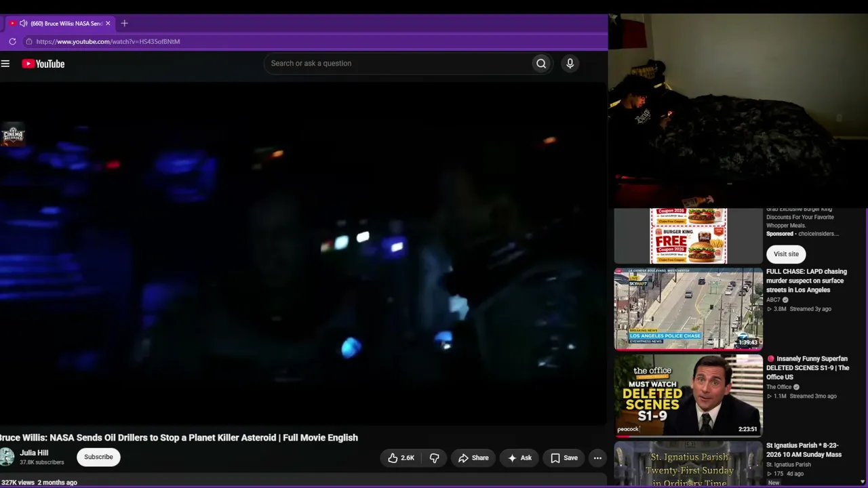Viewport: 868px width, 488px height.
Task: Visit the Burger King sponsored site
Action: point(786,254)
